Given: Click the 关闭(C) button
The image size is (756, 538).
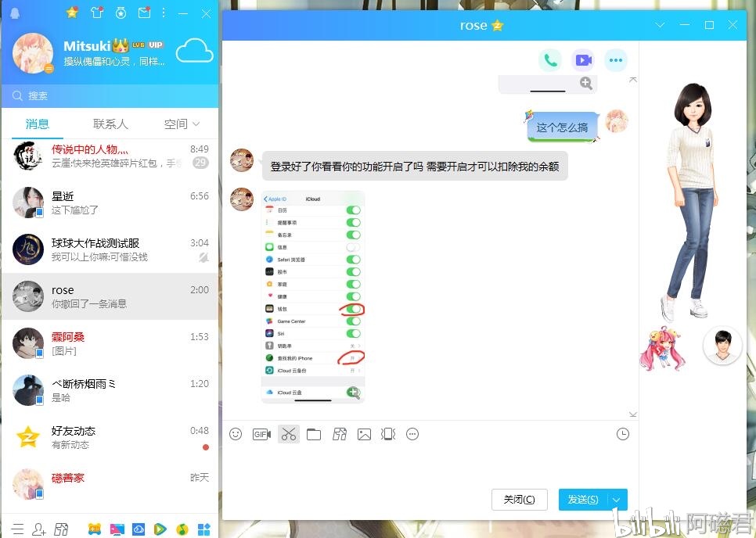Looking at the screenshot, I should [520, 500].
